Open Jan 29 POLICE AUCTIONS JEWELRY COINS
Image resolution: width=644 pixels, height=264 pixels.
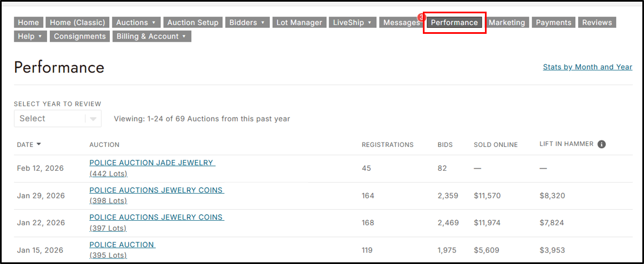(x=156, y=190)
